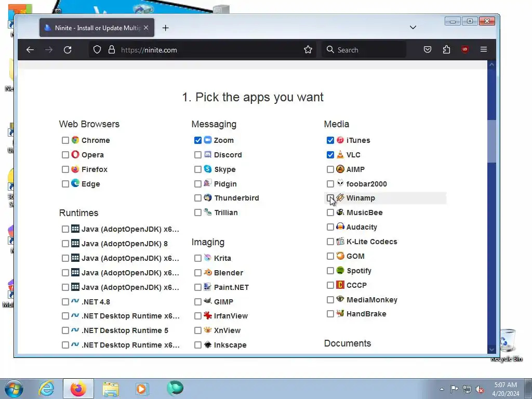532x399 pixels.
Task: Click the Paint.NET label
Action: pyautogui.click(x=231, y=287)
